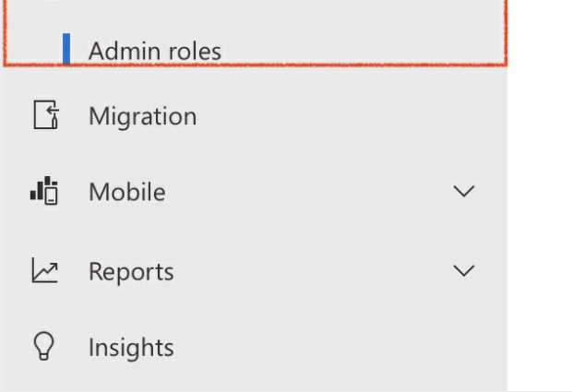Open the Admin roles page

155,51
